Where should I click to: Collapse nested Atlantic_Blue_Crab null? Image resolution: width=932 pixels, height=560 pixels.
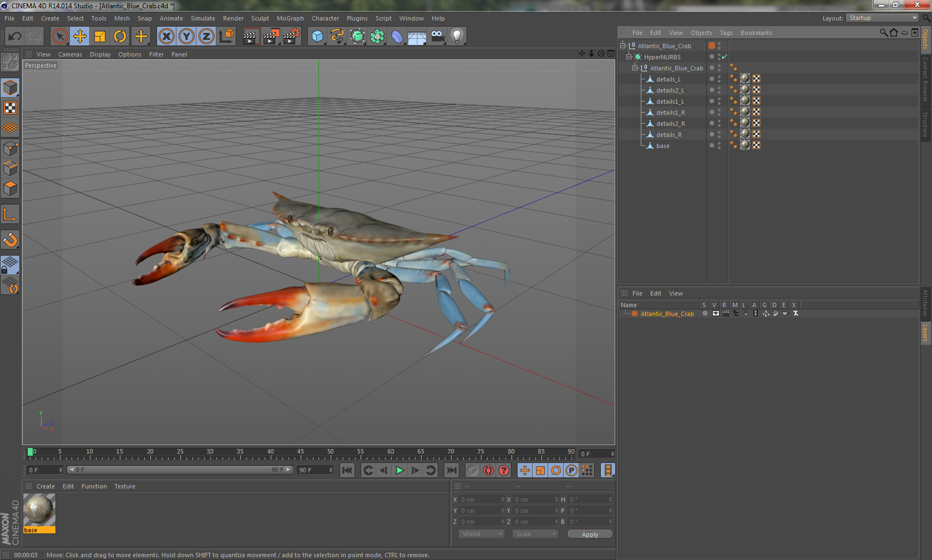tap(635, 68)
